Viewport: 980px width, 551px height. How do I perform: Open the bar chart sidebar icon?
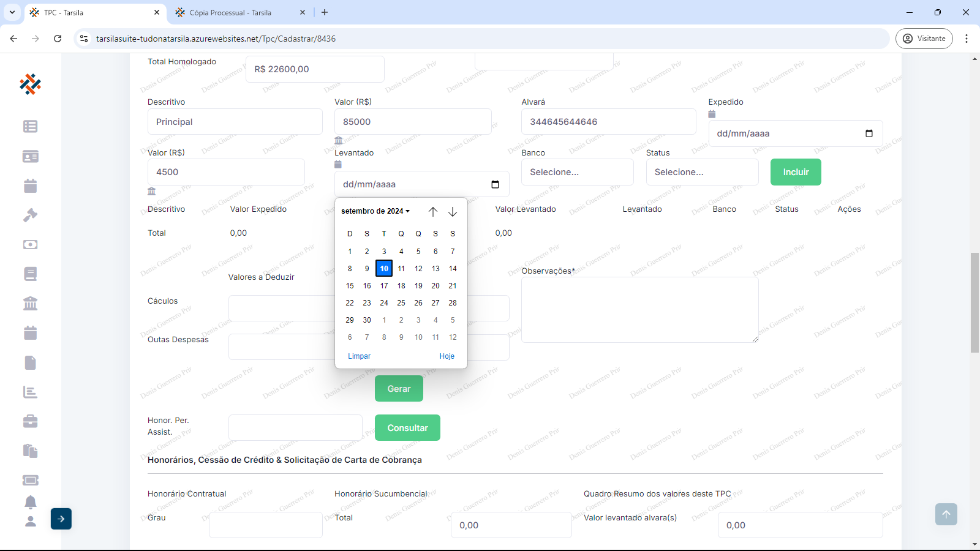tap(30, 392)
